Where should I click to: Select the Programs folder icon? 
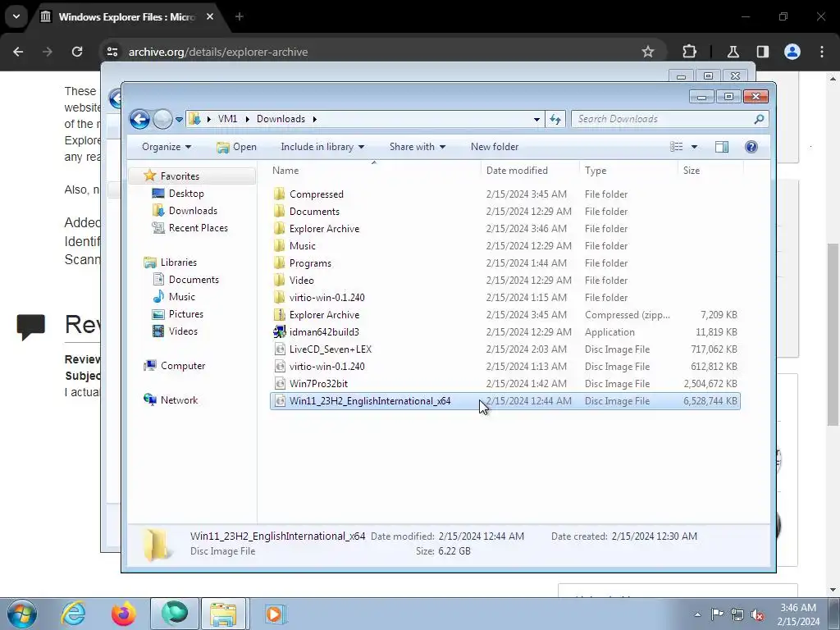click(x=279, y=263)
